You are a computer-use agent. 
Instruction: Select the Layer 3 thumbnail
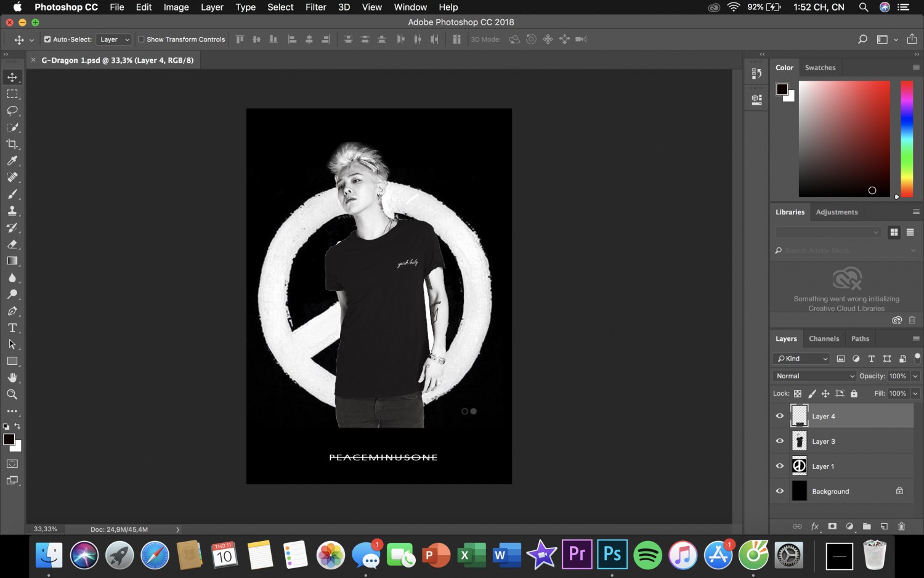point(799,441)
